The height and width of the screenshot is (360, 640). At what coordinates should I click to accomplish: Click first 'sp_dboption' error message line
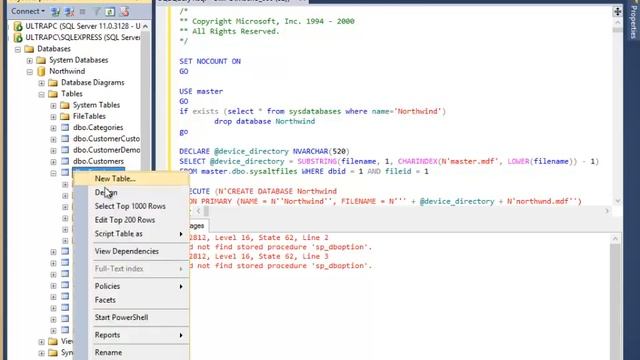point(280,247)
